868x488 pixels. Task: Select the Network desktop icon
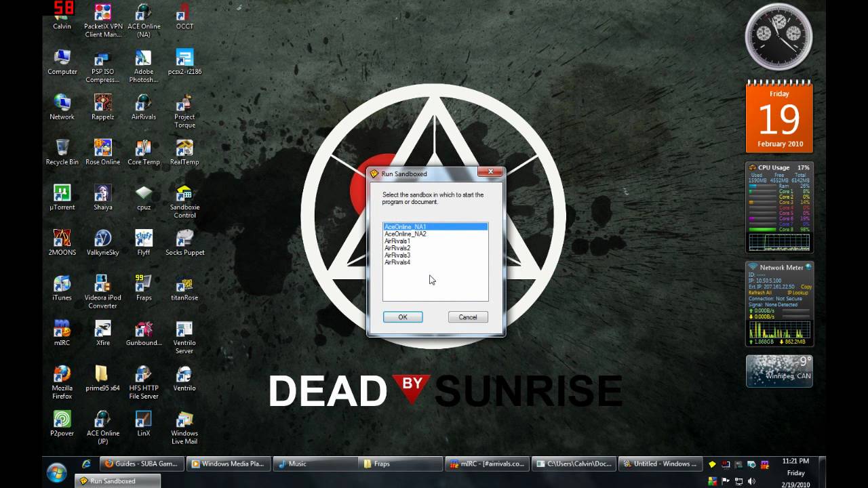pyautogui.click(x=62, y=107)
